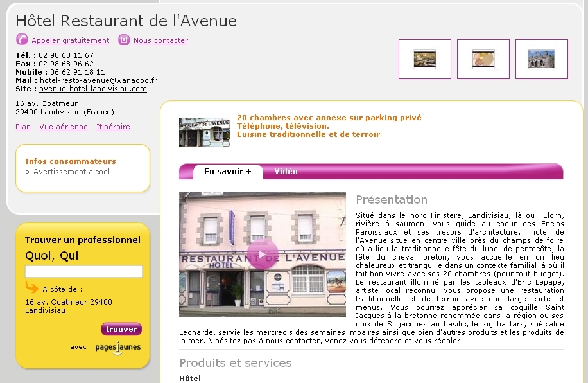Open the Plan link
588x383 pixels.
(x=23, y=127)
